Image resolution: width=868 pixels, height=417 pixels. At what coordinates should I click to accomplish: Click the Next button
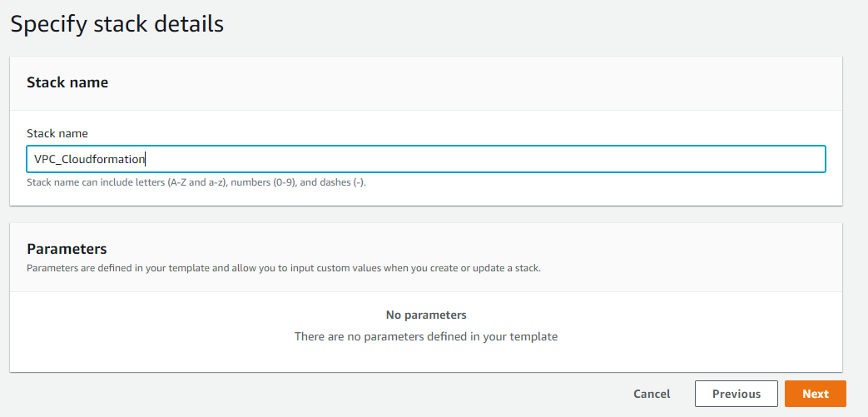coord(815,394)
